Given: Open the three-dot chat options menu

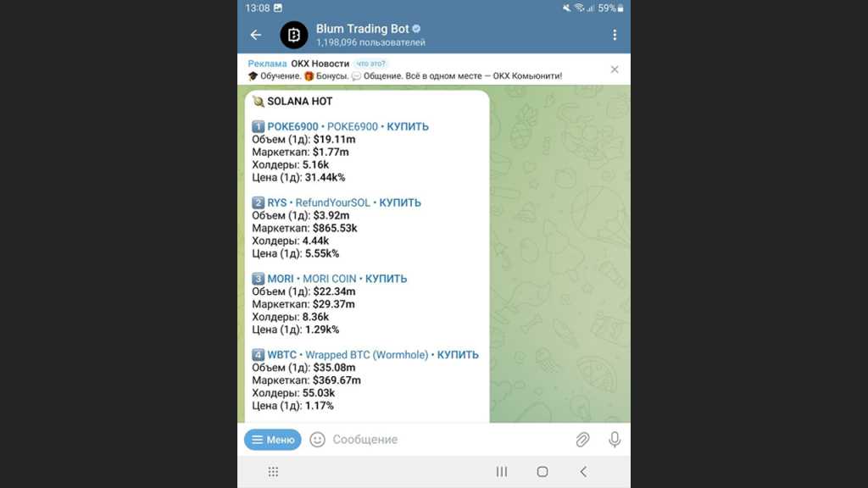Looking at the screenshot, I should click(615, 35).
